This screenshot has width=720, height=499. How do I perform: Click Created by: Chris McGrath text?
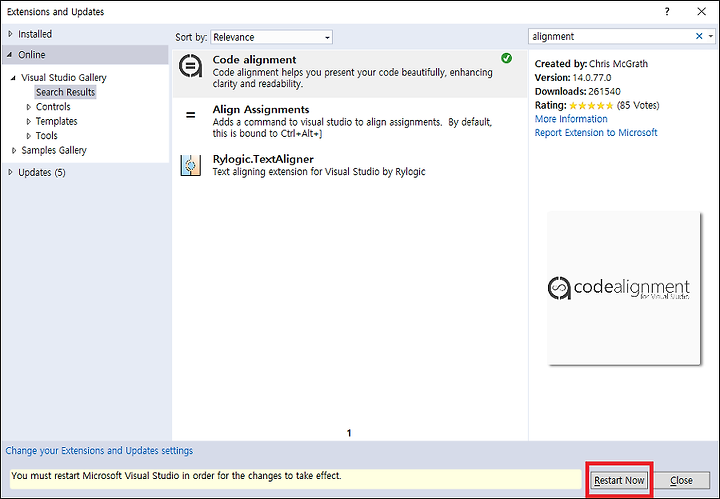[591, 64]
